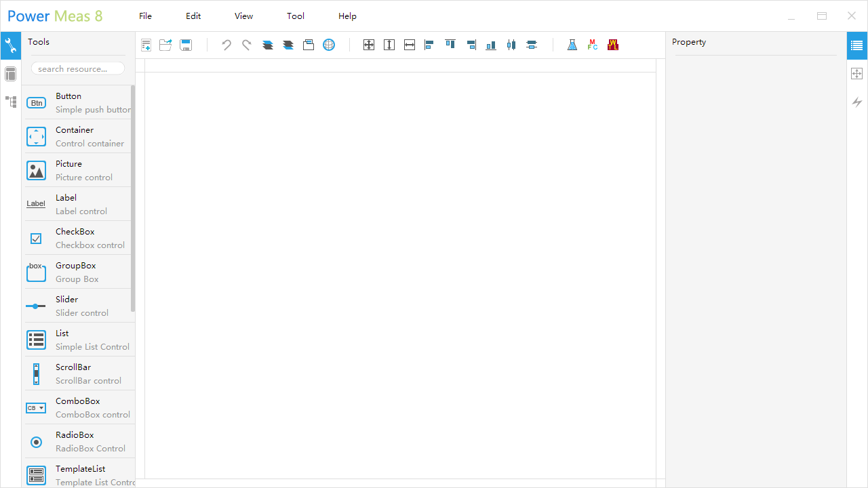Center controls vertically icon

pos(511,45)
